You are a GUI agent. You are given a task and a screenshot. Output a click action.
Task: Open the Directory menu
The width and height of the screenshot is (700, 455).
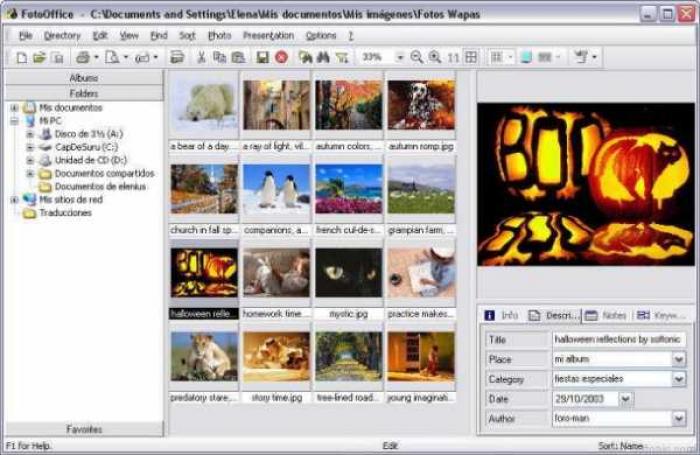click(x=62, y=36)
